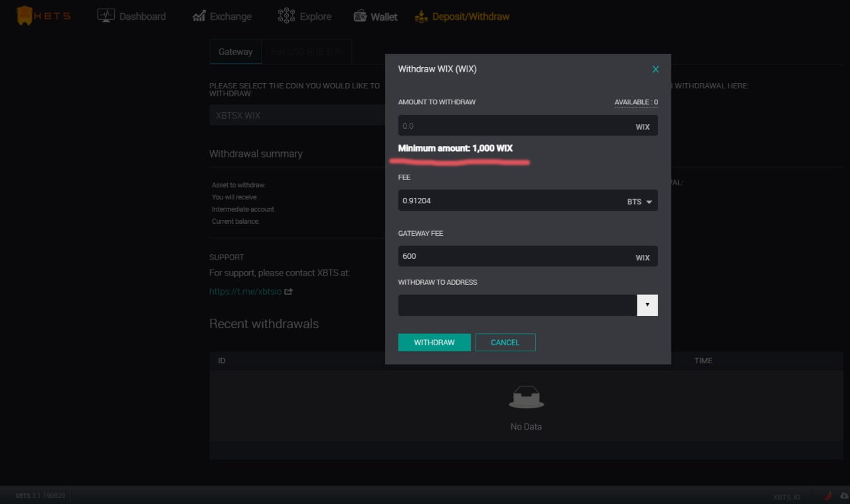Click the Current balance label

(236, 221)
